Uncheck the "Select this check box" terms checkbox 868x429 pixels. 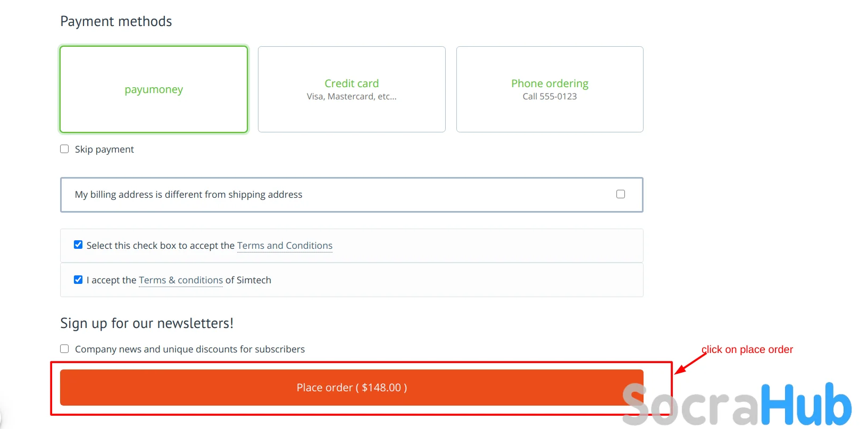coord(78,245)
